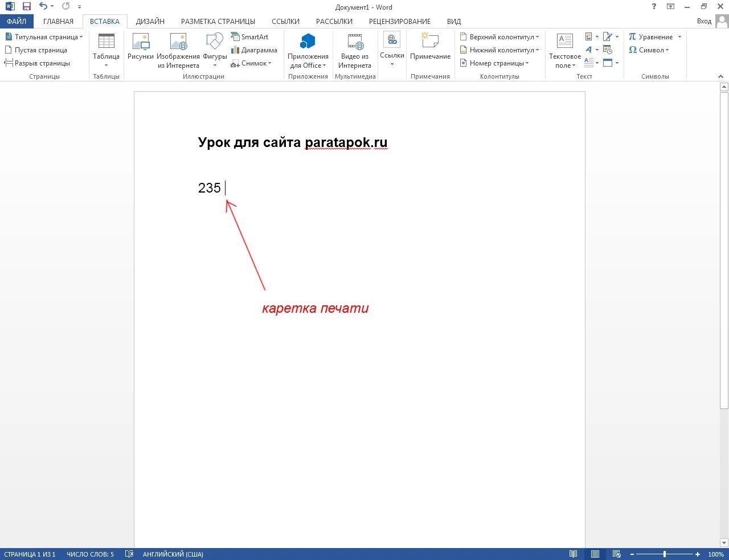Switch to web layout view in status bar
This screenshot has height=560, width=729.
click(616, 554)
